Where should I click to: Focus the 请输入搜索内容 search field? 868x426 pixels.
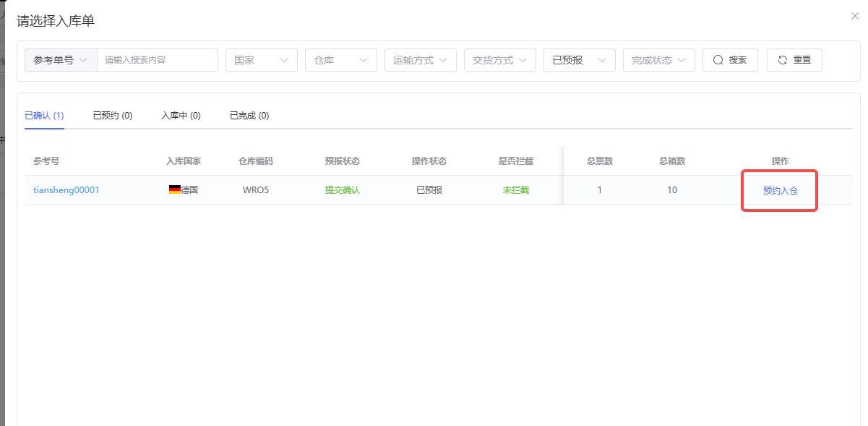coord(158,60)
